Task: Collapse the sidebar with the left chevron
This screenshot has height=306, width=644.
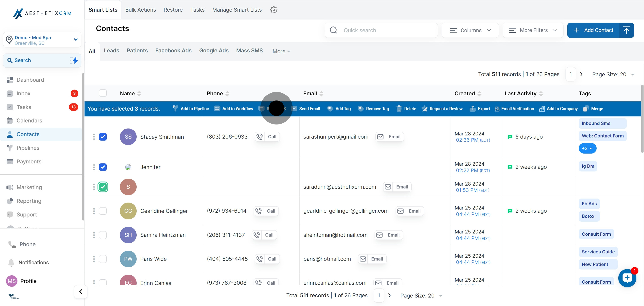Action: point(81,292)
